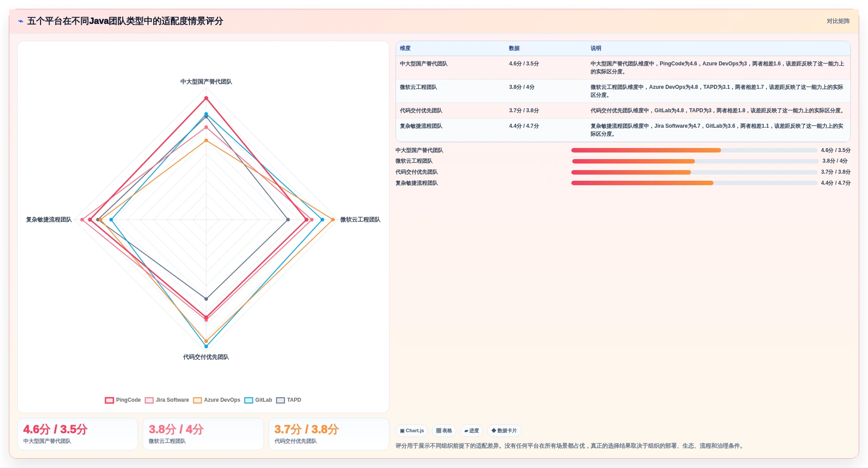Click the 微软云工程团队 progress bar
Viewport: 868px width, 468px height.
[695, 161]
